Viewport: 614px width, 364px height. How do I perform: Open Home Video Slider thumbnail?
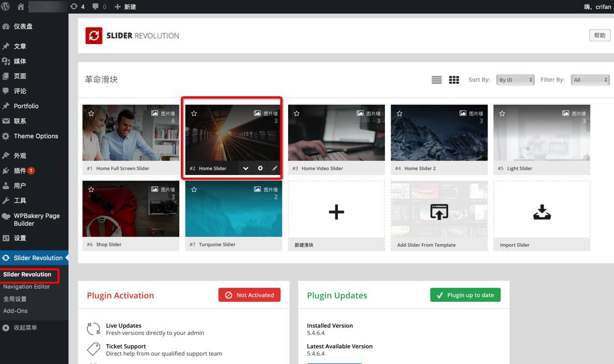pos(336,133)
